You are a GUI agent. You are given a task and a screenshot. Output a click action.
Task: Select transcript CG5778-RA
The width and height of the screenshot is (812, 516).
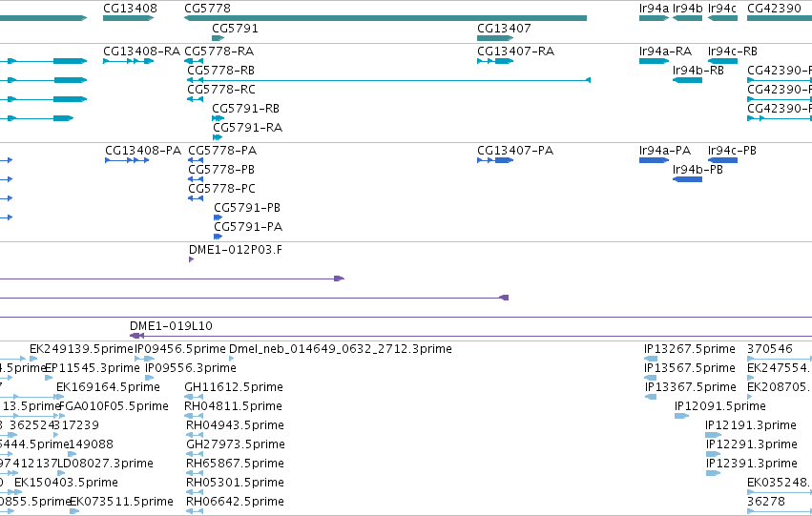(194, 61)
